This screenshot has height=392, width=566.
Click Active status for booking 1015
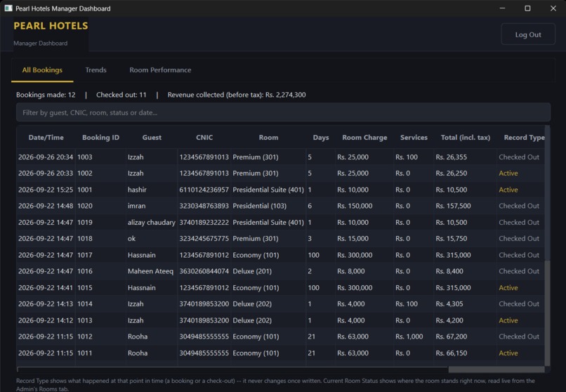tap(508, 288)
